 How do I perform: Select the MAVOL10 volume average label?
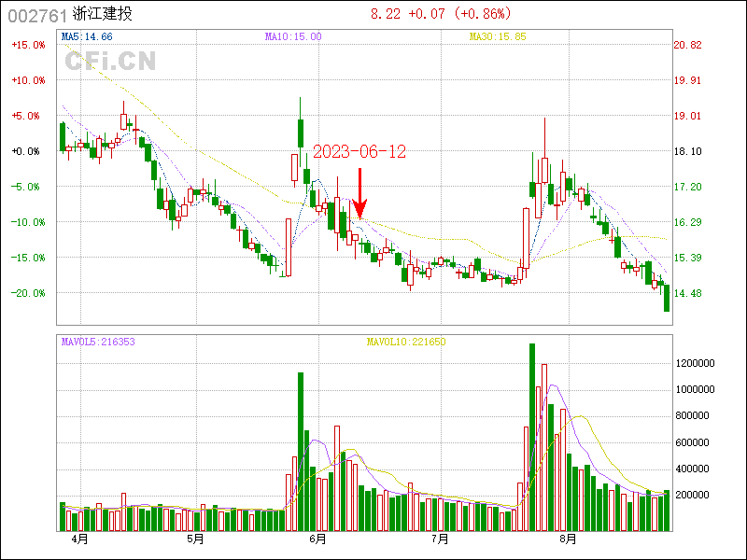coord(405,343)
